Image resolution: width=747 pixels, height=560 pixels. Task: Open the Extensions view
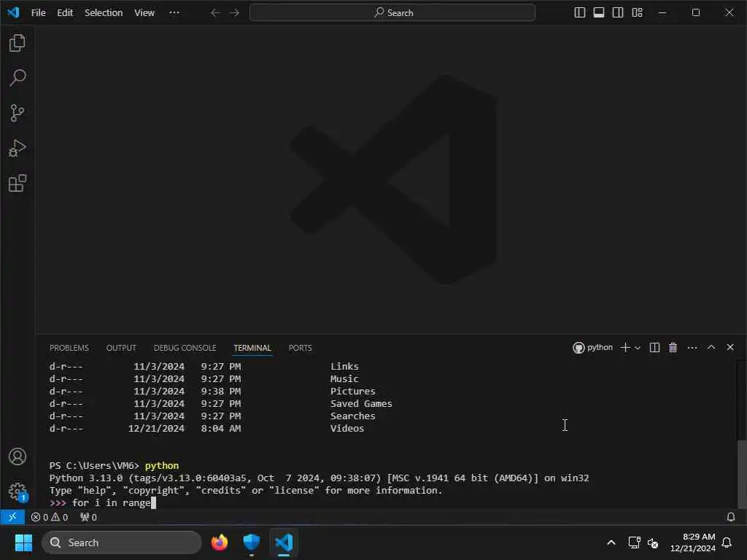click(18, 183)
